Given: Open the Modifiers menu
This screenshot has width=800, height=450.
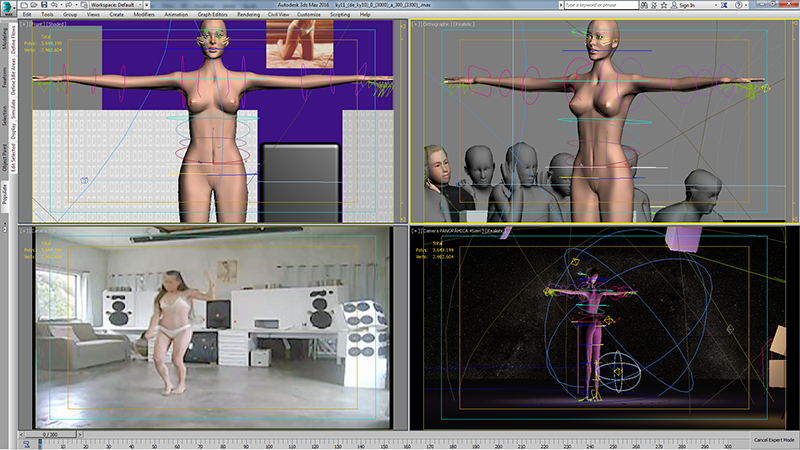Looking at the screenshot, I should (x=142, y=15).
